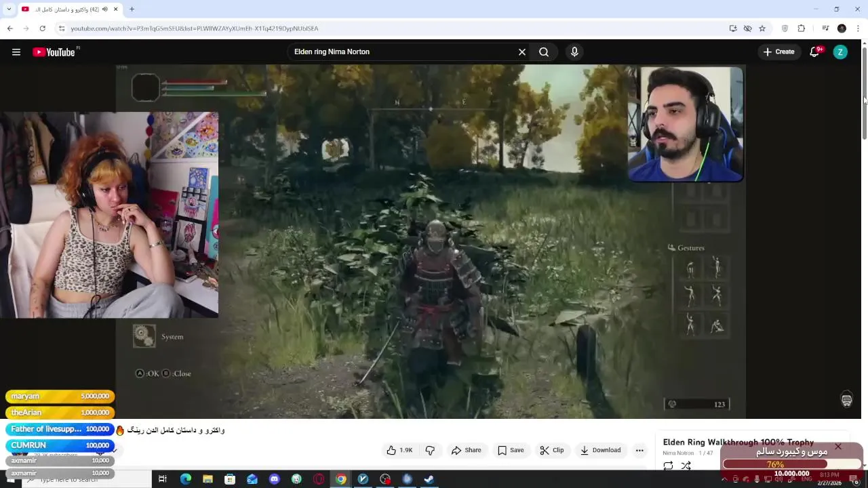Download the video
This screenshot has width=868, height=488.
601,450
